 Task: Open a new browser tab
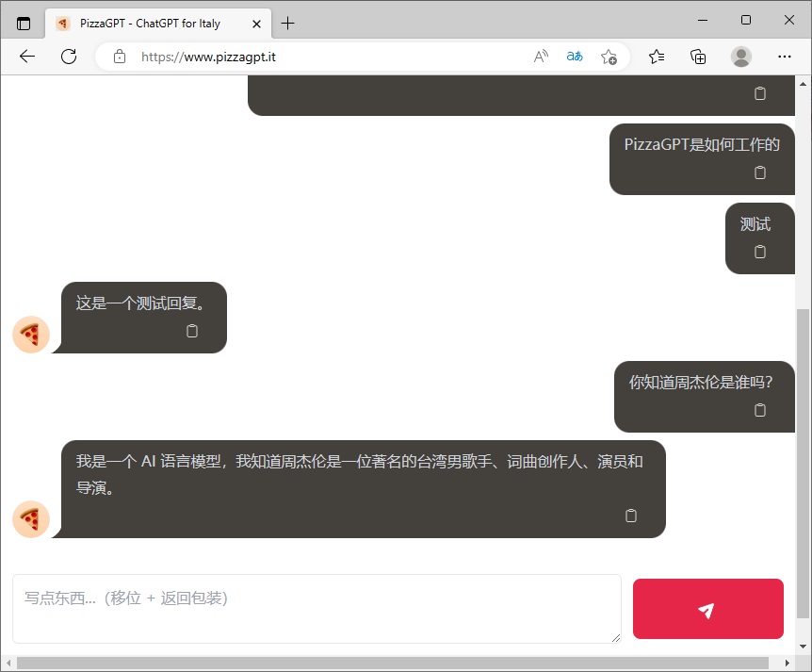288,24
